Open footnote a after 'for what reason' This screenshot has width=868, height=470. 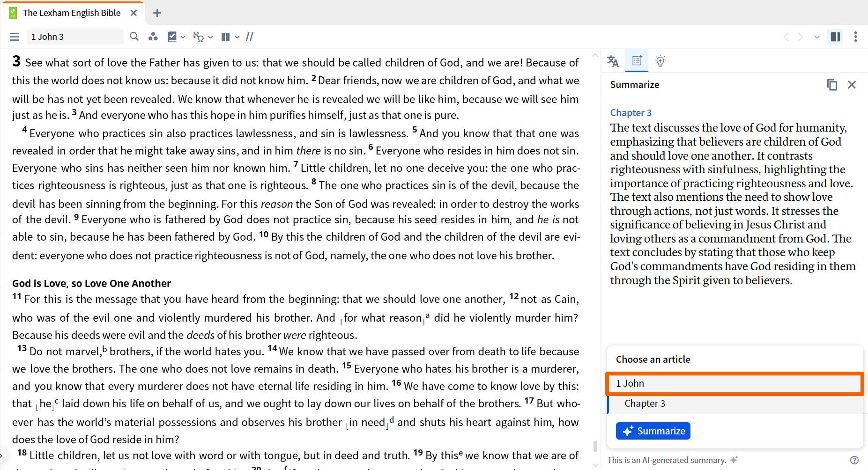(x=427, y=316)
